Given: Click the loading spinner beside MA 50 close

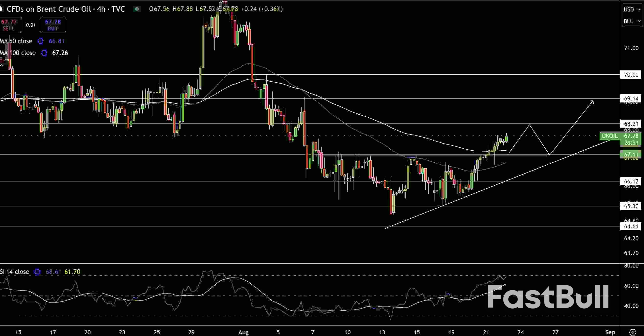Looking at the screenshot, I should click(x=40, y=41).
